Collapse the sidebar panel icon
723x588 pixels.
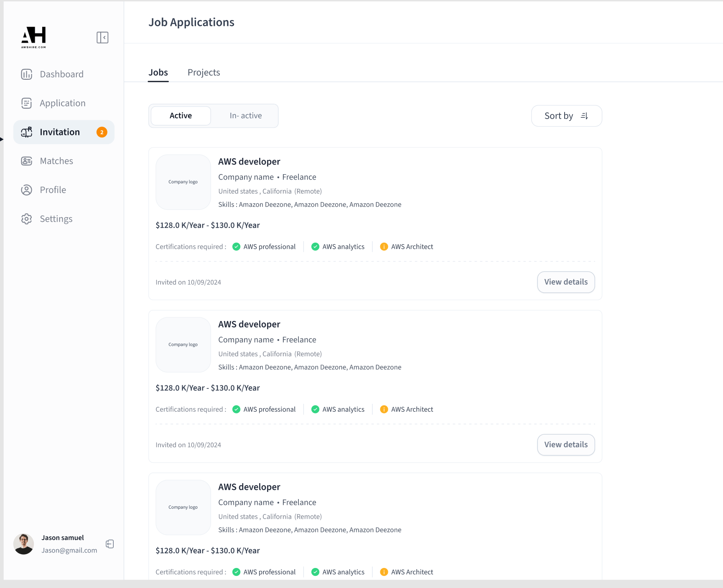tap(102, 38)
